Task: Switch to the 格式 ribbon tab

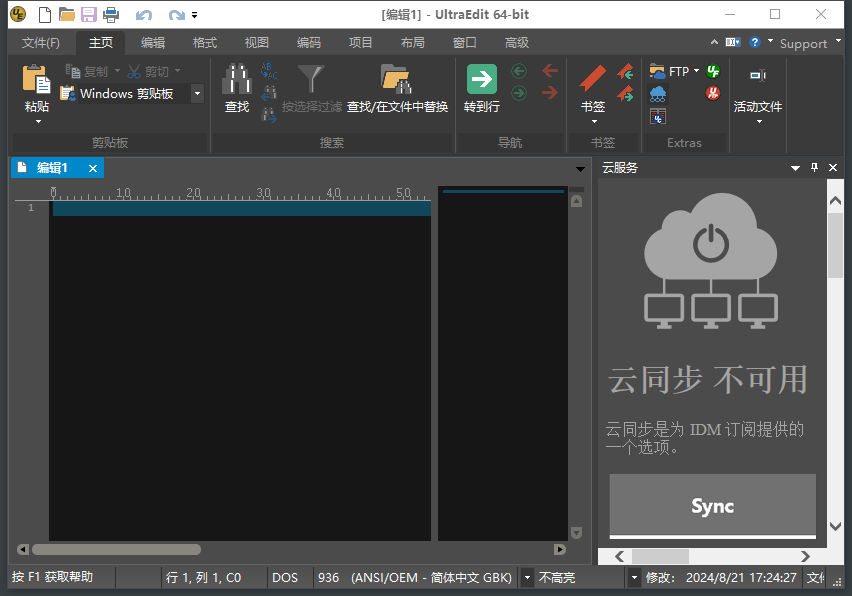Action: (205, 42)
